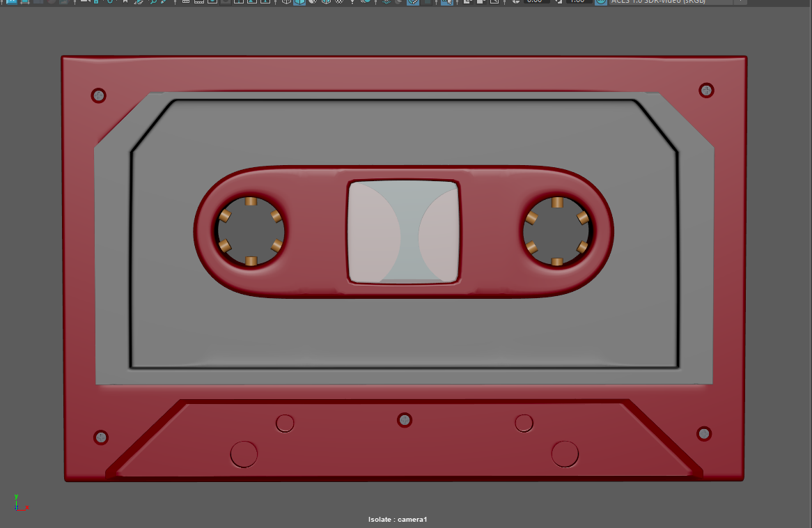This screenshot has width=812, height=528.
Task: Toggle the view transform icon
Action: pyautogui.click(x=601, y=1)
